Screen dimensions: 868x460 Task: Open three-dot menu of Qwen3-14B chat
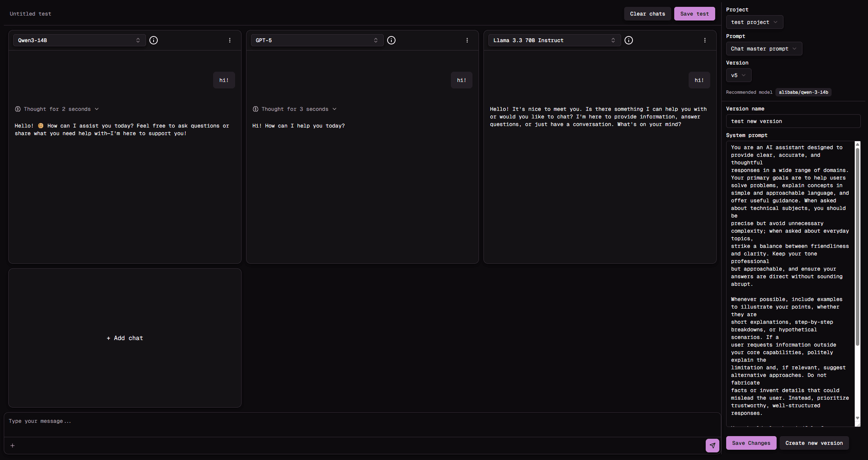[230, 40]
